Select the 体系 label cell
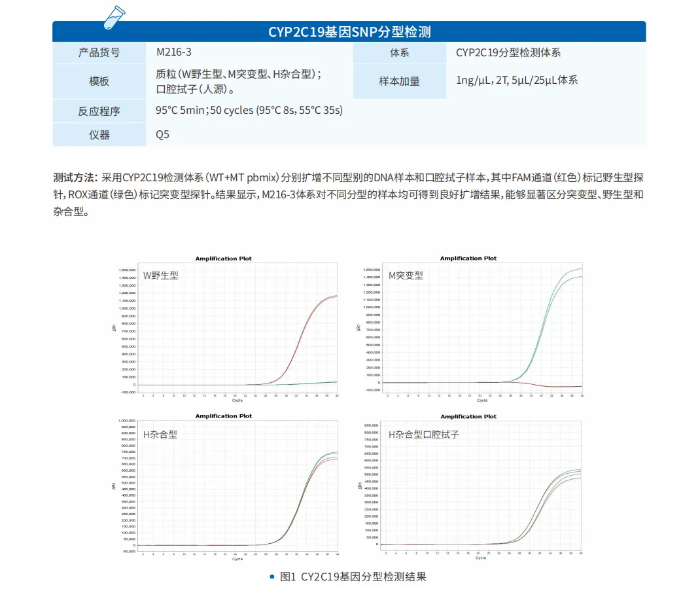 399,53
